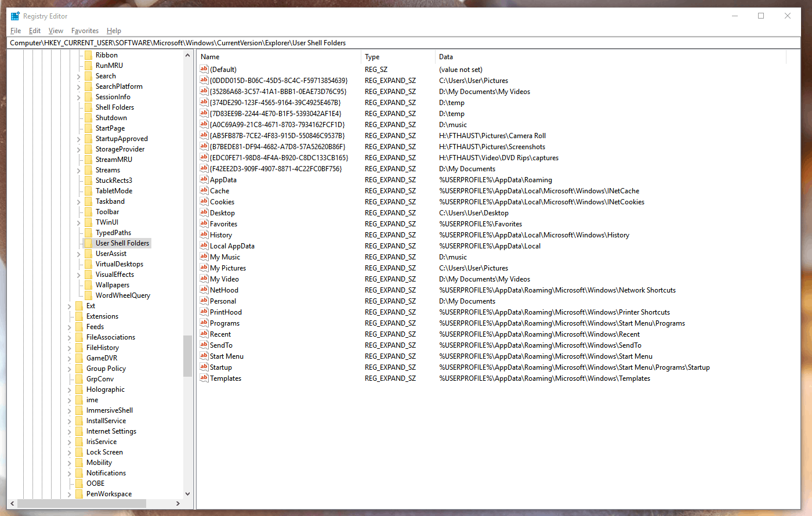Expand the VisualEffects key node
This screenshot has width=812, height=516.
click(78, 275)
